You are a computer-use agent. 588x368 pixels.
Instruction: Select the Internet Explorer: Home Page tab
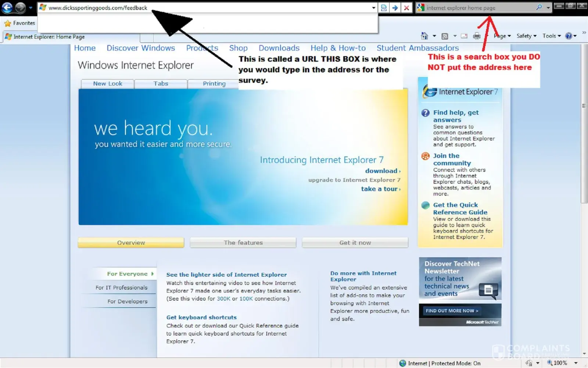72,37
